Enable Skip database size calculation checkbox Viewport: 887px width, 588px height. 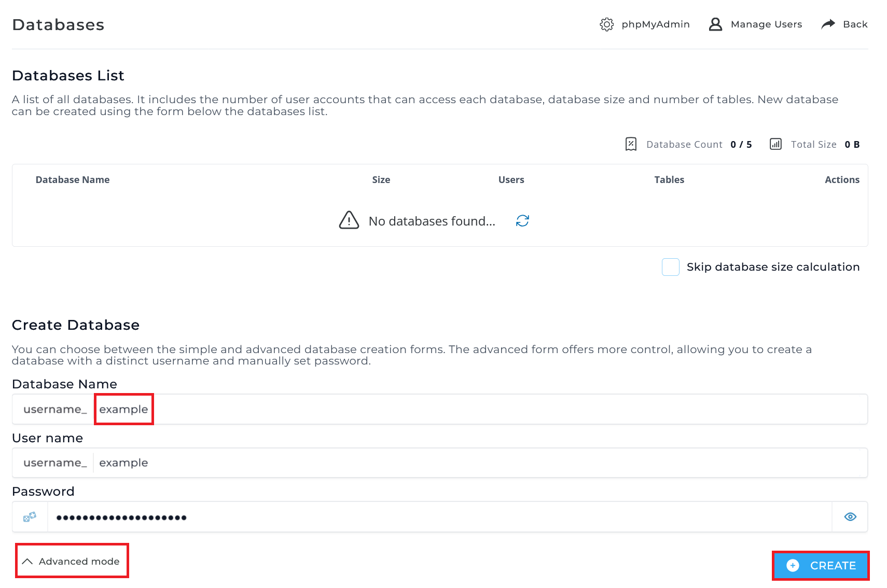coord(671,267)
